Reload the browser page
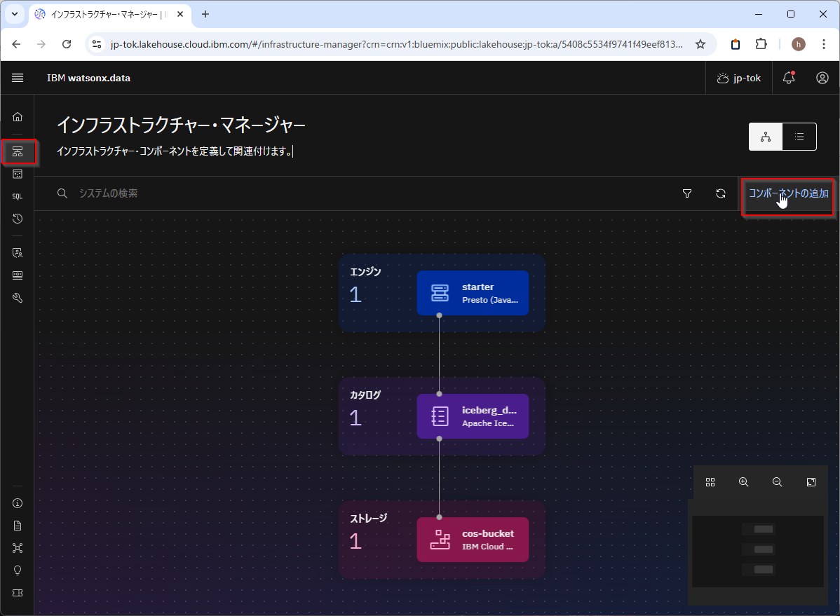Image resolution: width=840 pixels, height=616 pixels. (x=67, y=44)
